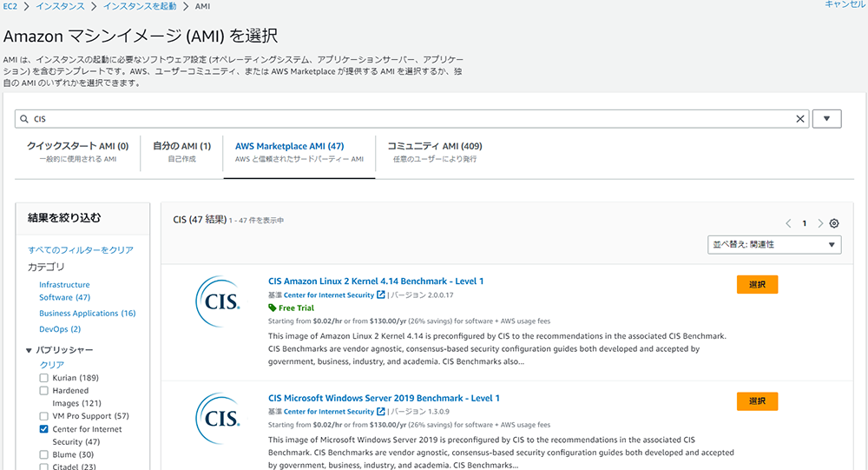Go to next results page arrow
The width and height of the screenshot is (868, 470).
coord(820,223)
